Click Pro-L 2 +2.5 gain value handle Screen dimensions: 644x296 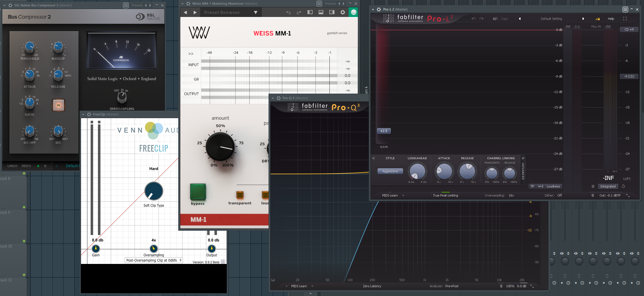(384, 131)
